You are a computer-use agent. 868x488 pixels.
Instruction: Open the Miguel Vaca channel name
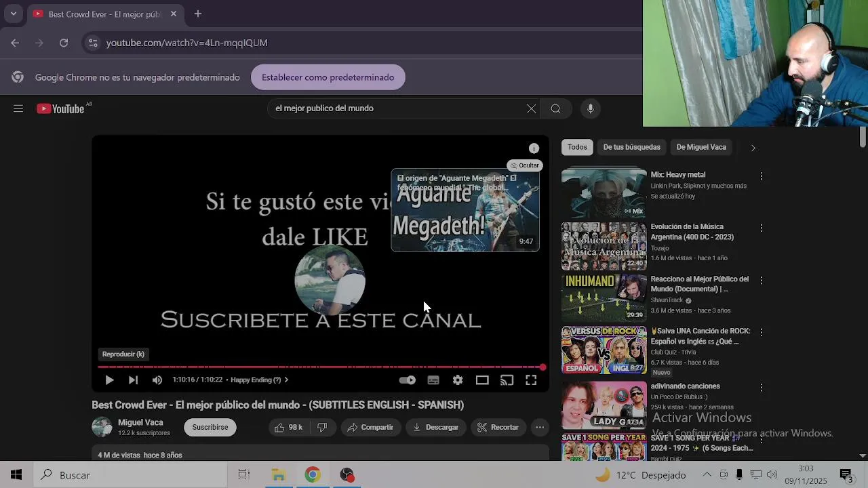140,422
